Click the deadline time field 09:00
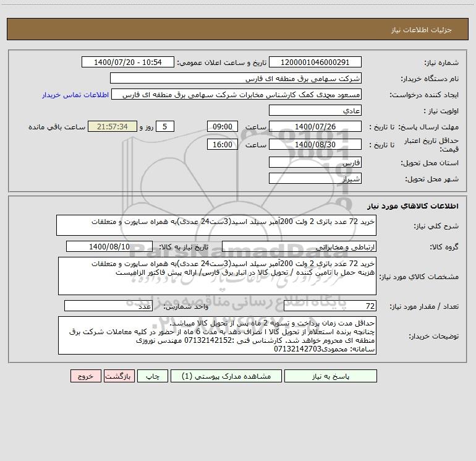Screen dimensions: 476x461 [222, 126]
